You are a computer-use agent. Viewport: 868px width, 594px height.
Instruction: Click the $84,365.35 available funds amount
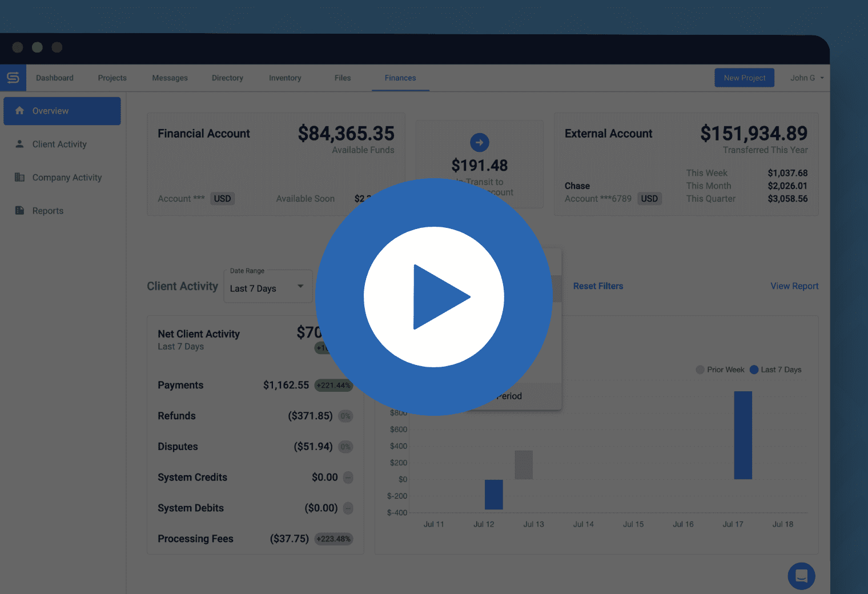coord(346,134)
